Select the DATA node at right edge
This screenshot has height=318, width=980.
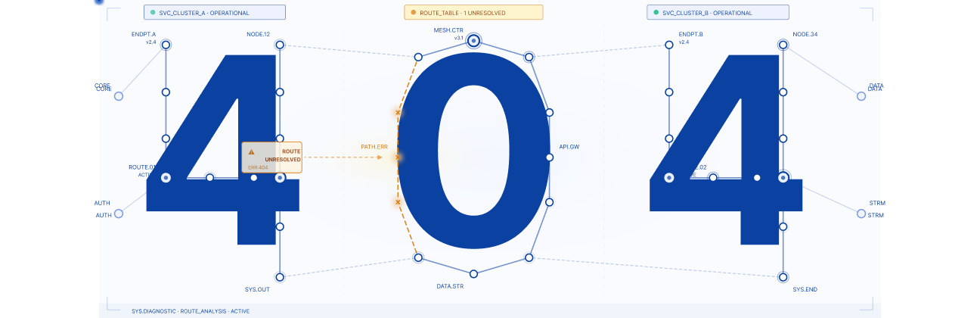pyautogui.click(x=861, y=96)
